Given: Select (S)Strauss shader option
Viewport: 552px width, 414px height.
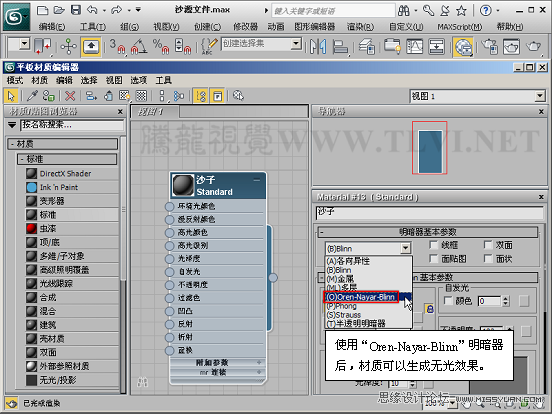Looking at the screenshot, I should pyautogui.click(x=368, y=315).
